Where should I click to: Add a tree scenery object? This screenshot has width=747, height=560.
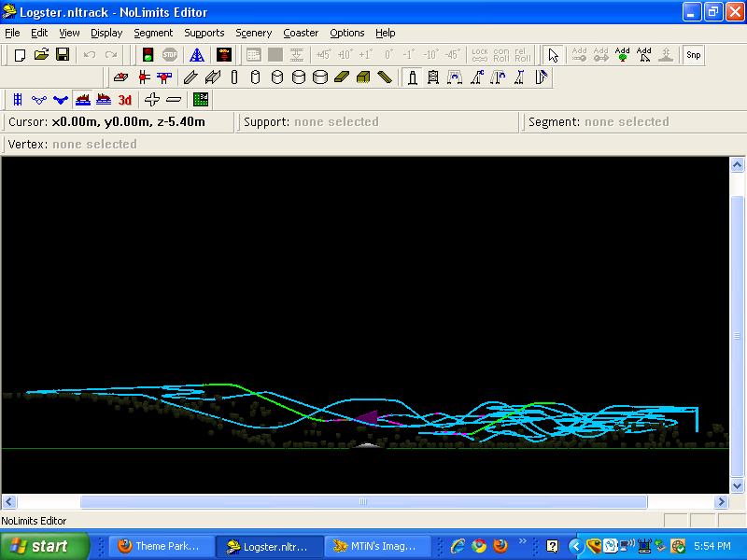point(622,55)
